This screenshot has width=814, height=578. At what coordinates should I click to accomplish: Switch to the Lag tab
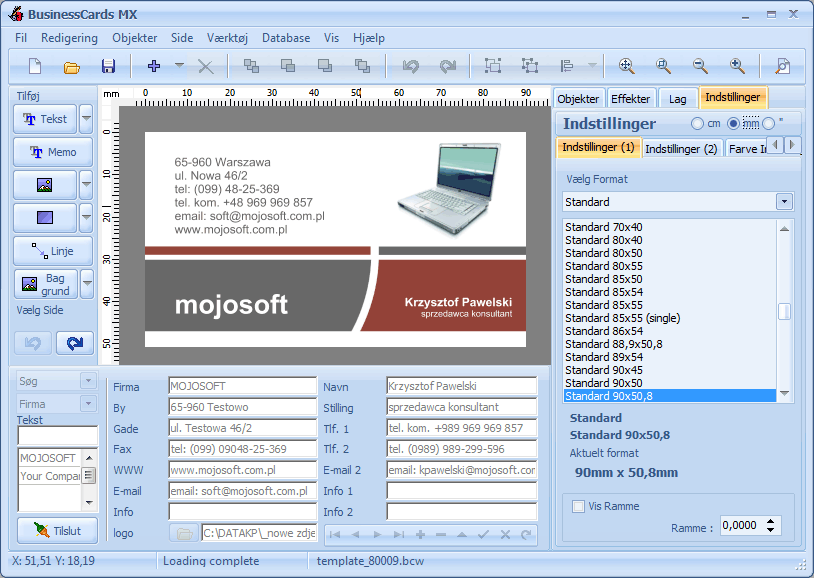coord(677,99)
